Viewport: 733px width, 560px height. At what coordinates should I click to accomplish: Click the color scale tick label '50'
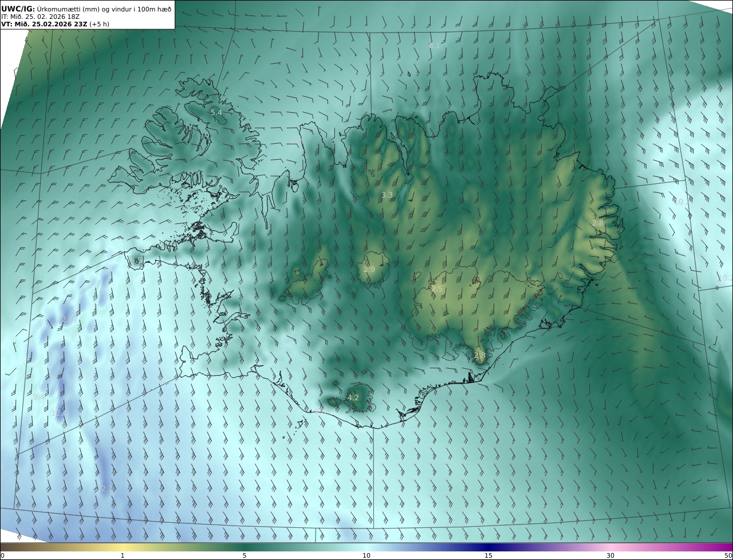[x=728, y=555]
